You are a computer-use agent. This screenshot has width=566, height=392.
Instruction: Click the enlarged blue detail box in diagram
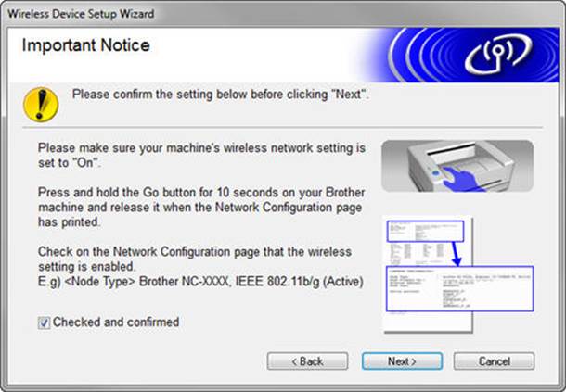point(458,289)
